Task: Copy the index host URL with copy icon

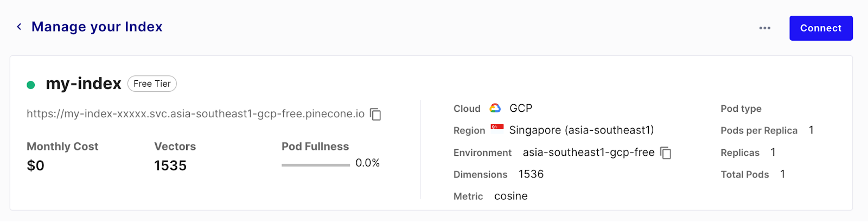Action: click(375, 114)
